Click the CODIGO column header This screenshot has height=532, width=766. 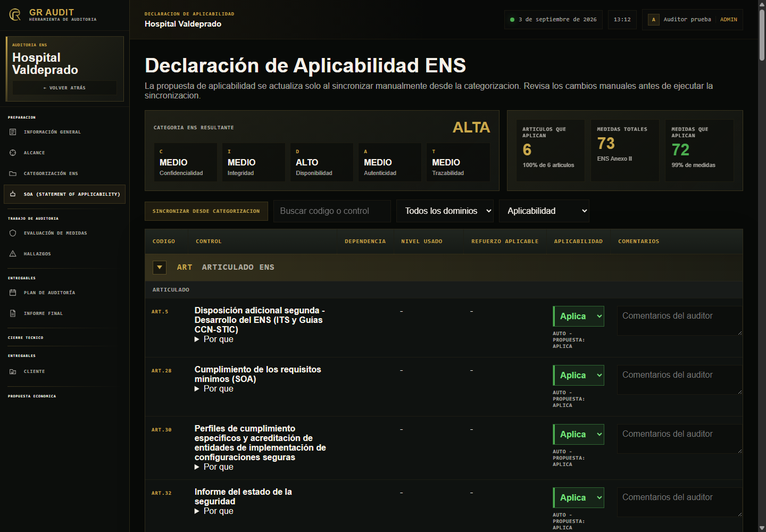coord(164,242)
